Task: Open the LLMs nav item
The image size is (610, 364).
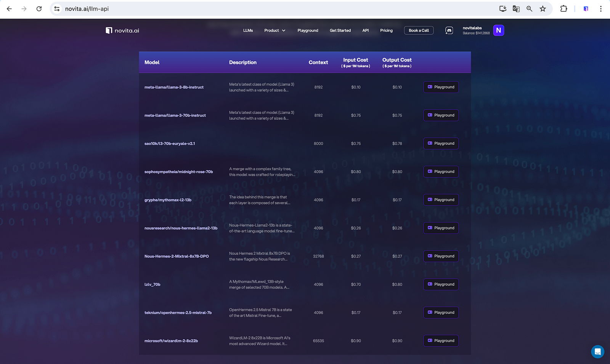Action: pos(248,30)
